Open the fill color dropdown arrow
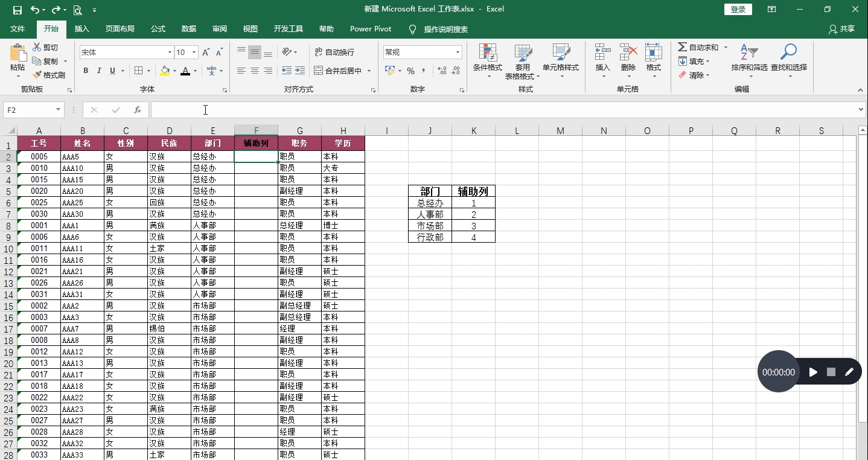The height and width of the screenshot is (460, 868). 174,71
